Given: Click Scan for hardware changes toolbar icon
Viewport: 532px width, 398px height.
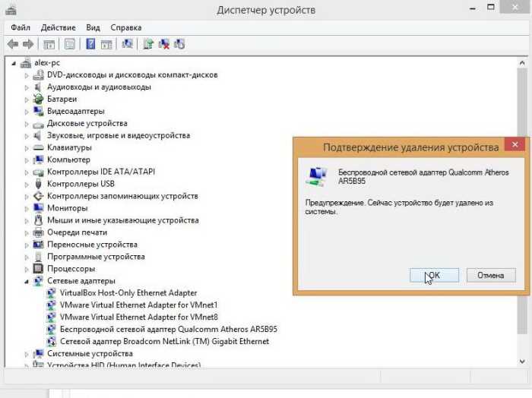Looking at the screenshot, I should 127,44.
